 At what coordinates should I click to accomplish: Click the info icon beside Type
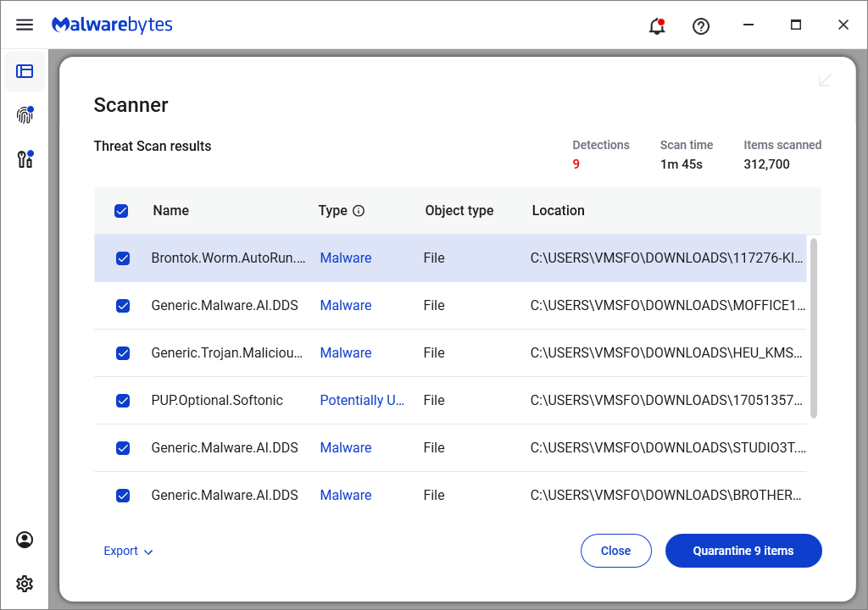coord(359,211)
